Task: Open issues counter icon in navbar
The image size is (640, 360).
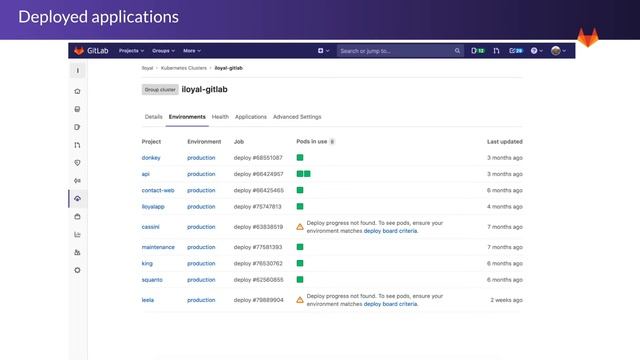Action: (x=478, y=51)
